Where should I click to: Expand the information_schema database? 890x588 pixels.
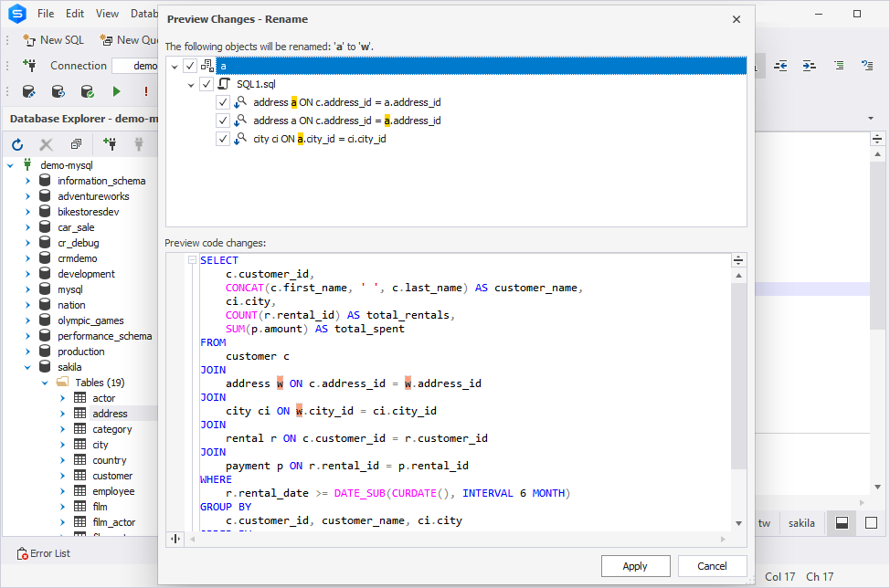(x=27, y=181)
